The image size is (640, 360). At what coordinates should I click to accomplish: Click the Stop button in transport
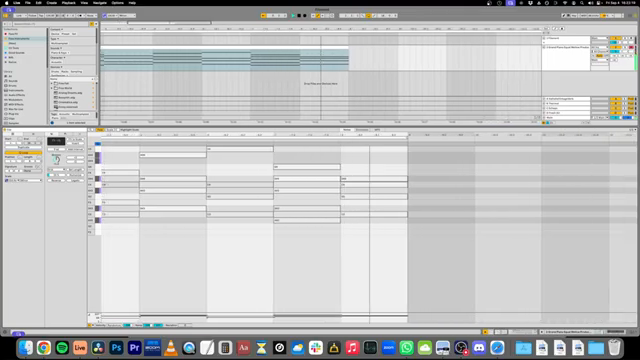coord(299,16)
